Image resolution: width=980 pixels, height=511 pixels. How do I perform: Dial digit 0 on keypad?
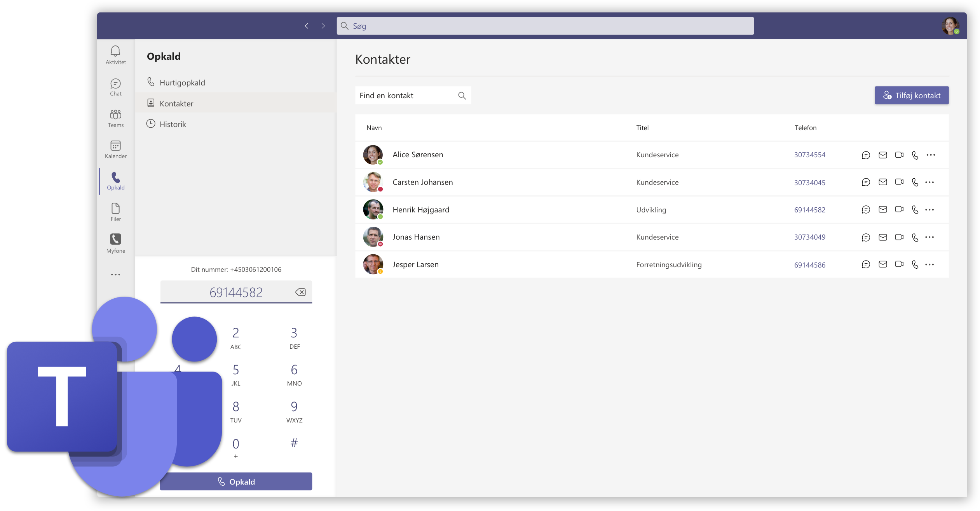236,448
